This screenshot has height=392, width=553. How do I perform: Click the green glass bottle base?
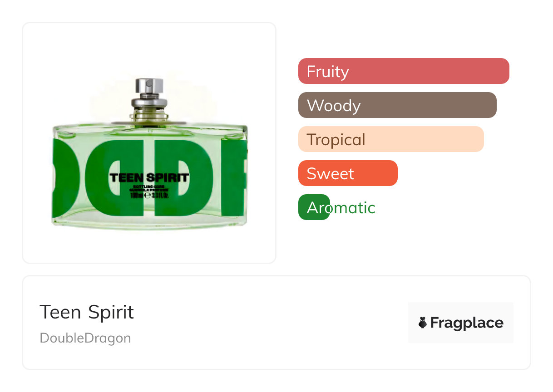149,221
